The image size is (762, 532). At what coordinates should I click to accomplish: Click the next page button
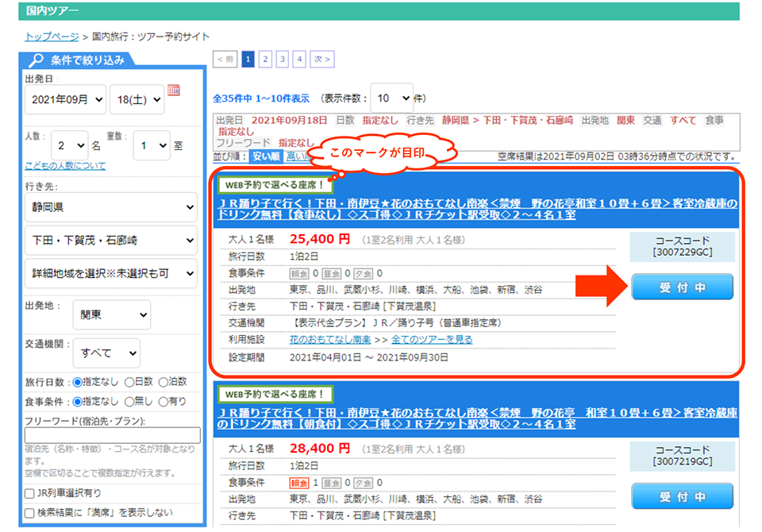[x=321, y=59]
